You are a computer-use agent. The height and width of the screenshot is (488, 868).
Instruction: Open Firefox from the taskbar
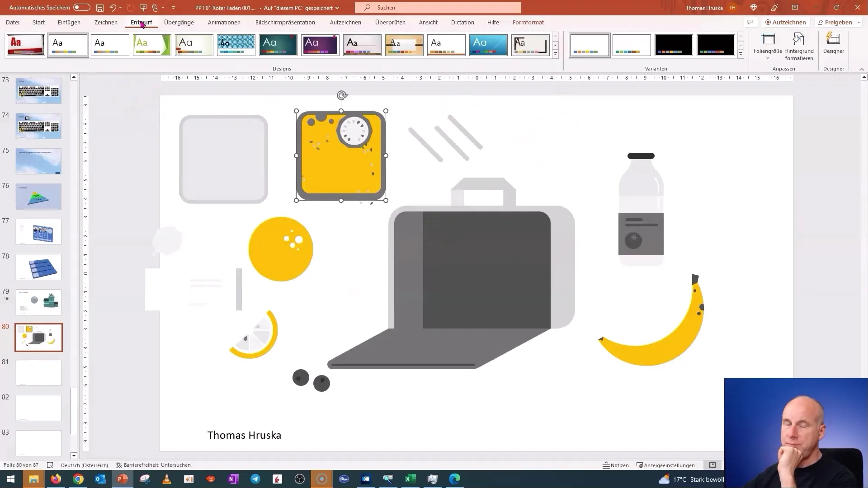click(x=56, y=479)
